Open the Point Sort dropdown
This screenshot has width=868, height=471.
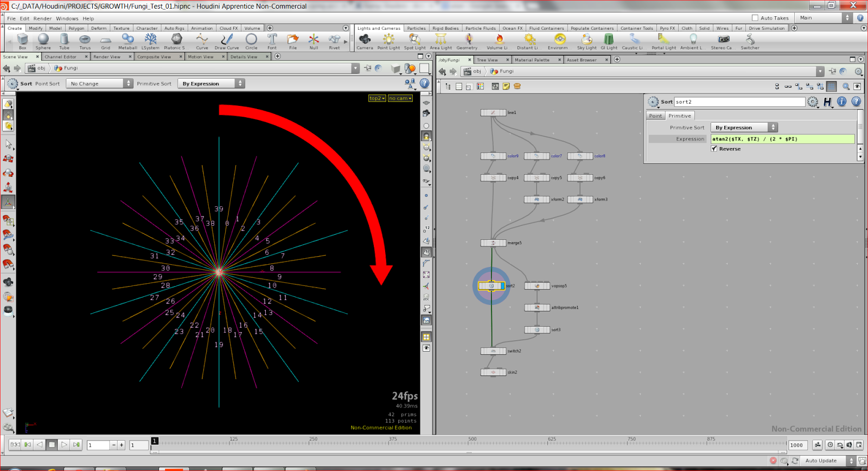tap(99, 84)
